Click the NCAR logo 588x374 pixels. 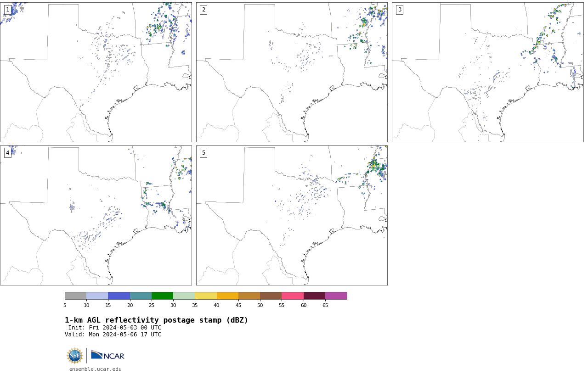(x=107, y=355)
